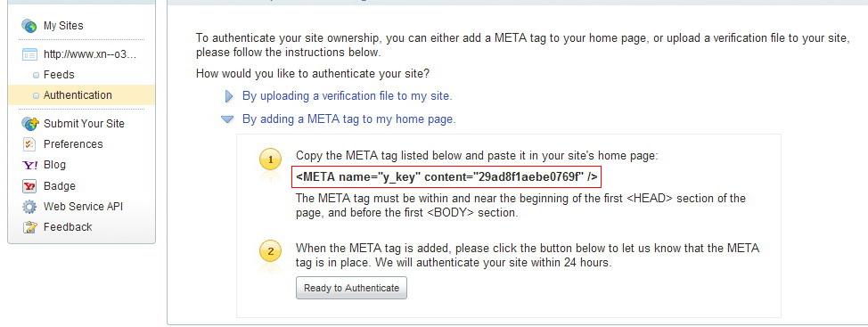This screenshot has height=327, width=868.
Task: Click the Preferences checklist icon
Action: point(29,143)
